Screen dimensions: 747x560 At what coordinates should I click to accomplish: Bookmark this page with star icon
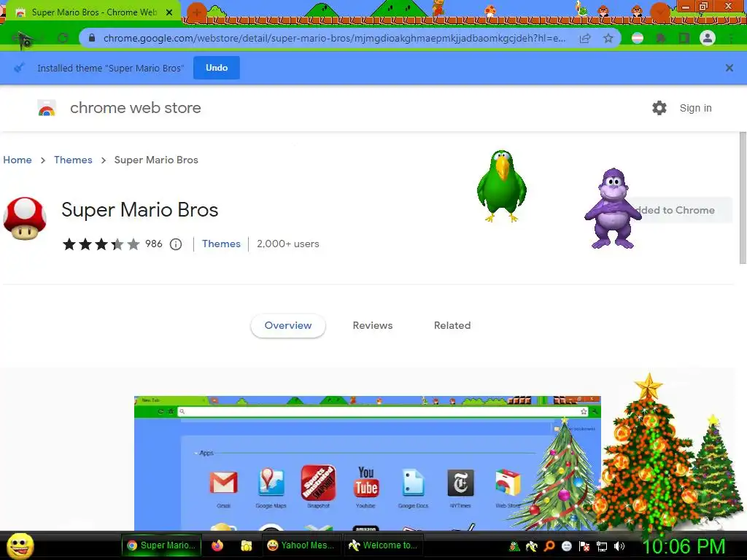[608, 39]
